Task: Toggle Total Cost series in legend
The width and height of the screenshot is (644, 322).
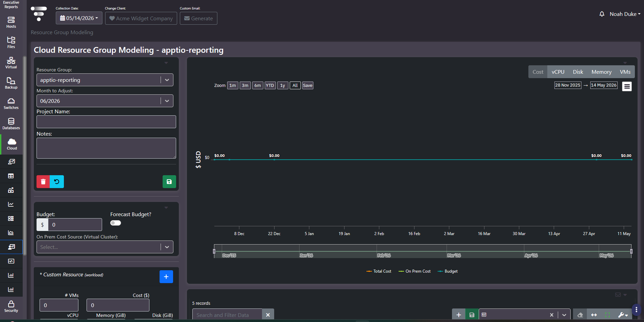Action: [x=379, y=271]
